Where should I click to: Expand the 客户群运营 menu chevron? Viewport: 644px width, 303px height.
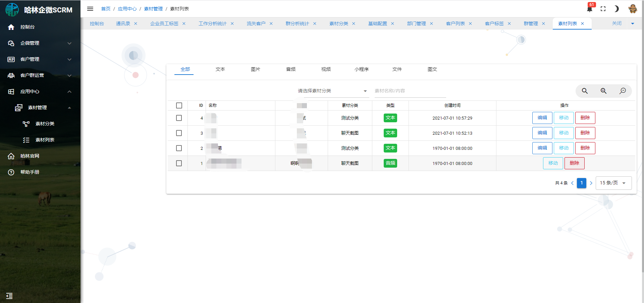click(69, 75)
